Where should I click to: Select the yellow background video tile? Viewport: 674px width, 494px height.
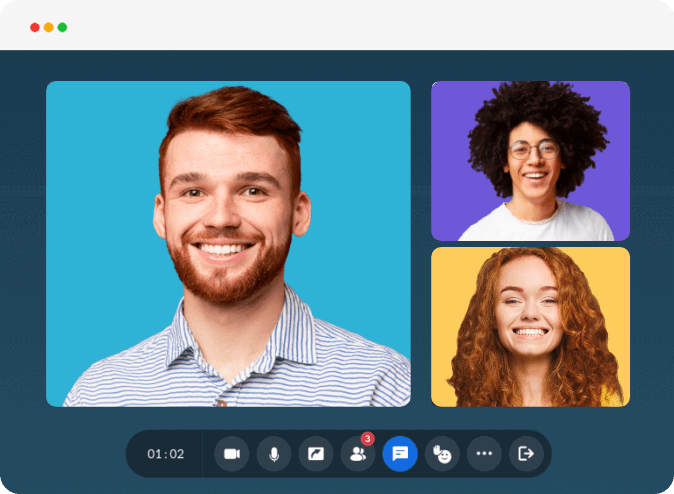530,327
